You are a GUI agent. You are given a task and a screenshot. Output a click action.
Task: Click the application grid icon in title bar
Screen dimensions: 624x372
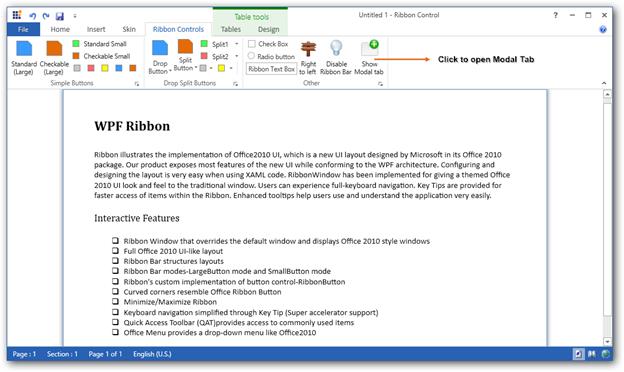point(16,15)
